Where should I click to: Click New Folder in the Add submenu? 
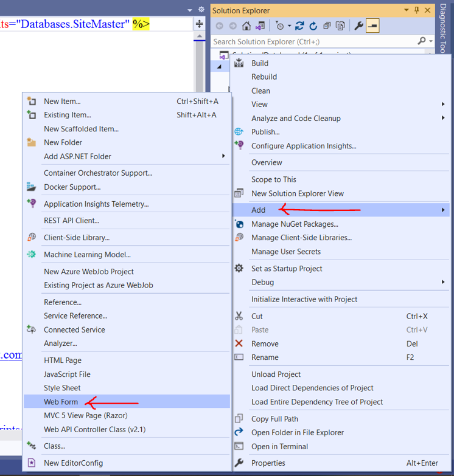point(127,142)
